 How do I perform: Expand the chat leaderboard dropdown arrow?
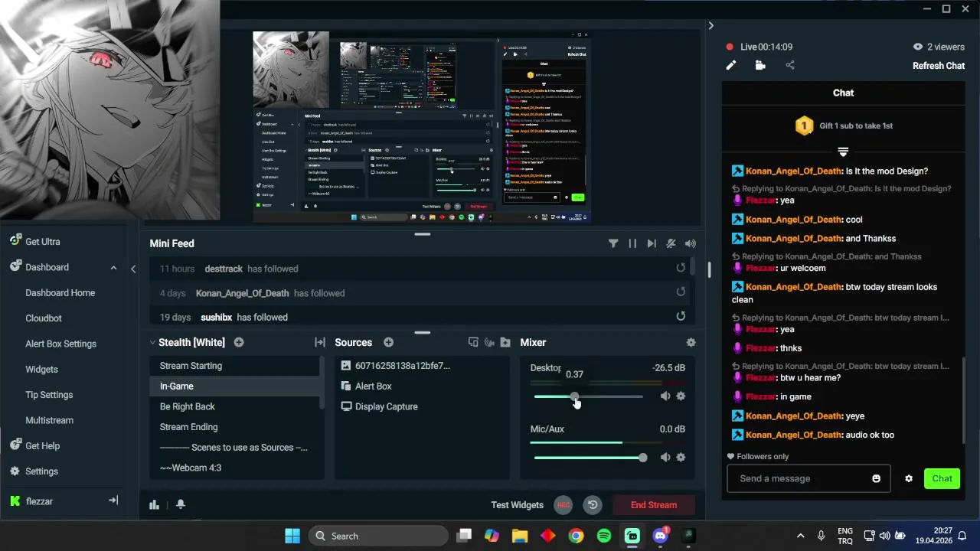click(843, 152)
